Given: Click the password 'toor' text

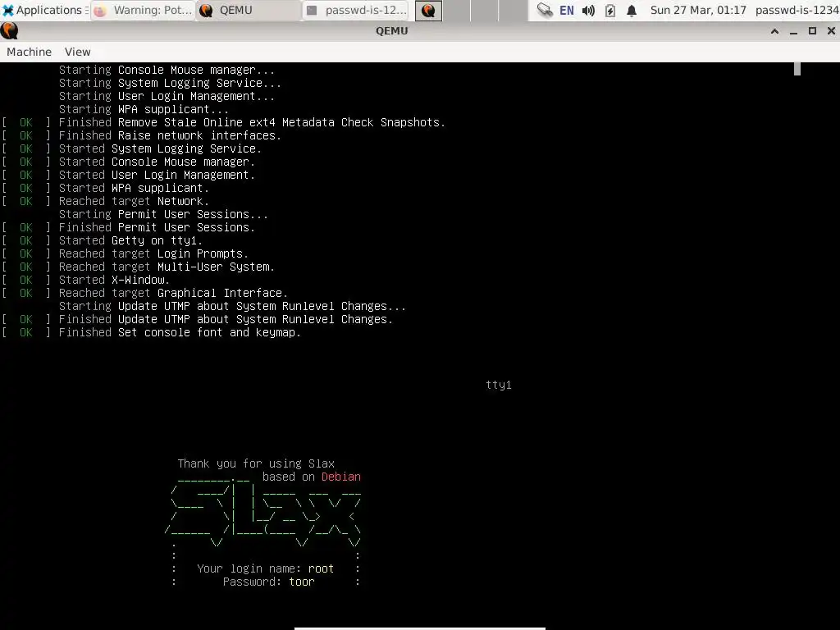Looking at the screenshot, I should pyautogui.click(x=302, y=582).
